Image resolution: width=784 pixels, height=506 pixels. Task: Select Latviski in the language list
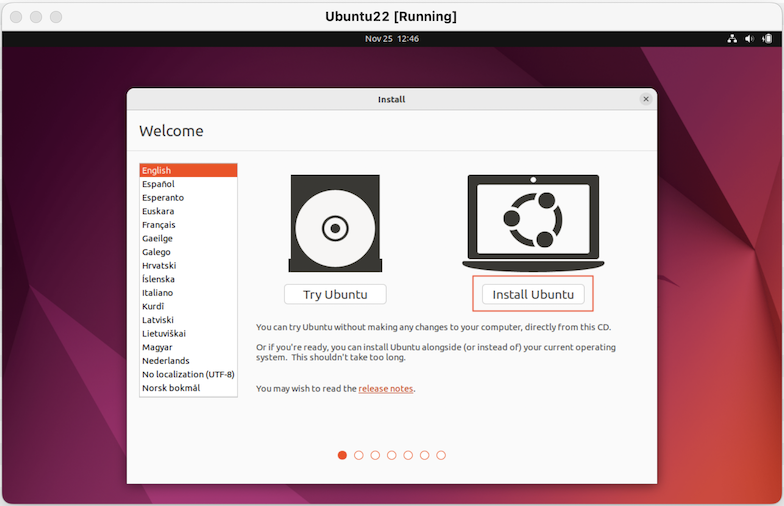point(188,320)
